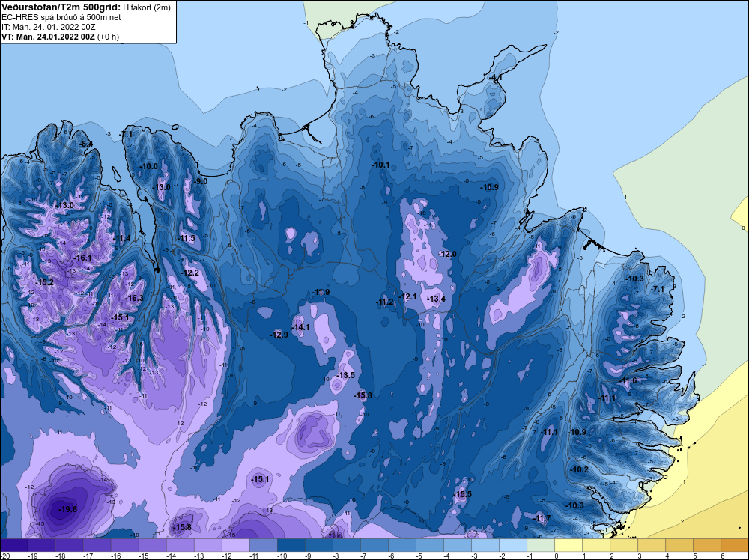Click the "-14" label on the color scale
This screenshot has height=560, width=749.
[171, 556]
